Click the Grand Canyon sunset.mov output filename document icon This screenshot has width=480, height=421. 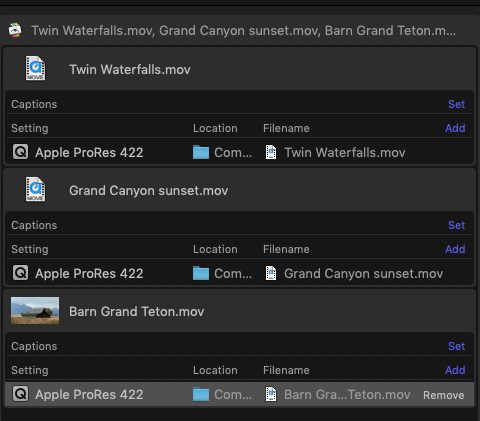point(271,273)
